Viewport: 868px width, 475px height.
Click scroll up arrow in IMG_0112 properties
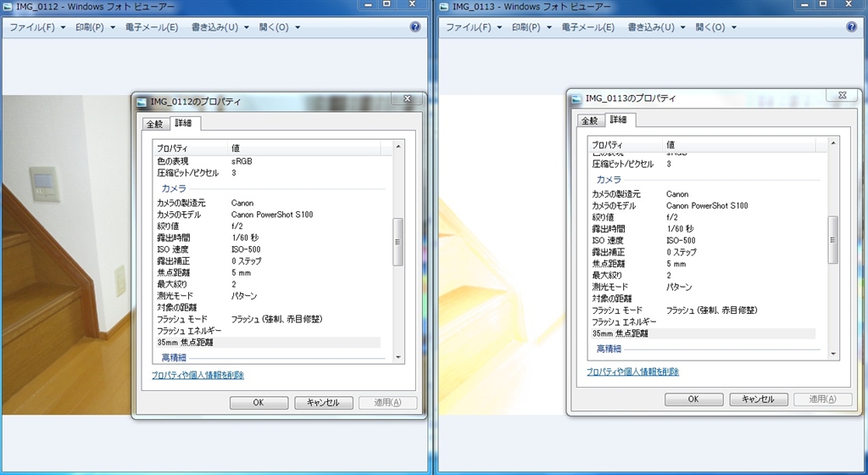tap(398, 147)
